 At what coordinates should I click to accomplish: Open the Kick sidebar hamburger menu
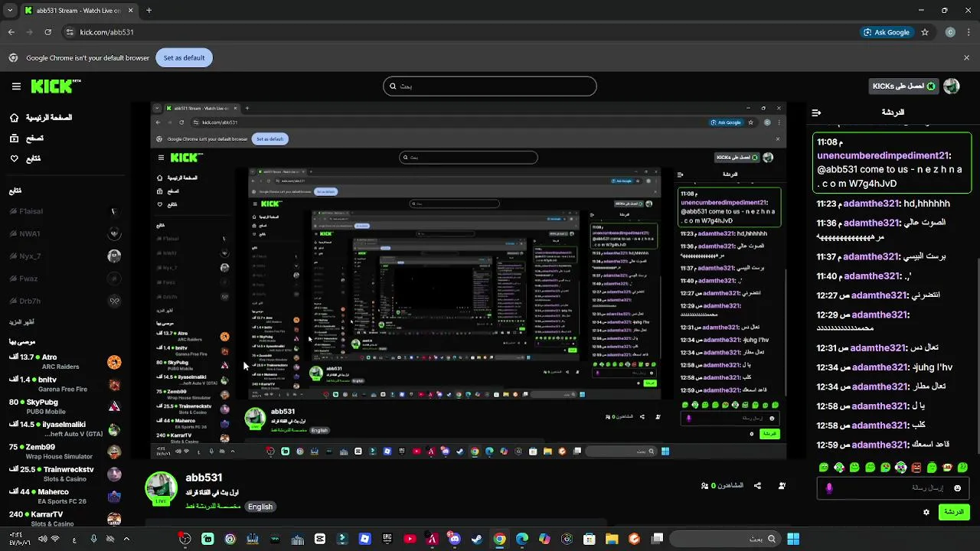16,86
